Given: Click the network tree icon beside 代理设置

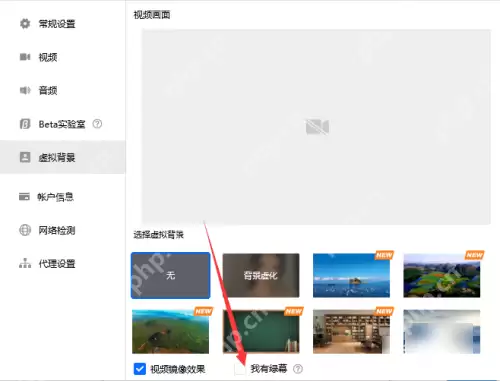Looking at the screenshot, I should 25,263.
